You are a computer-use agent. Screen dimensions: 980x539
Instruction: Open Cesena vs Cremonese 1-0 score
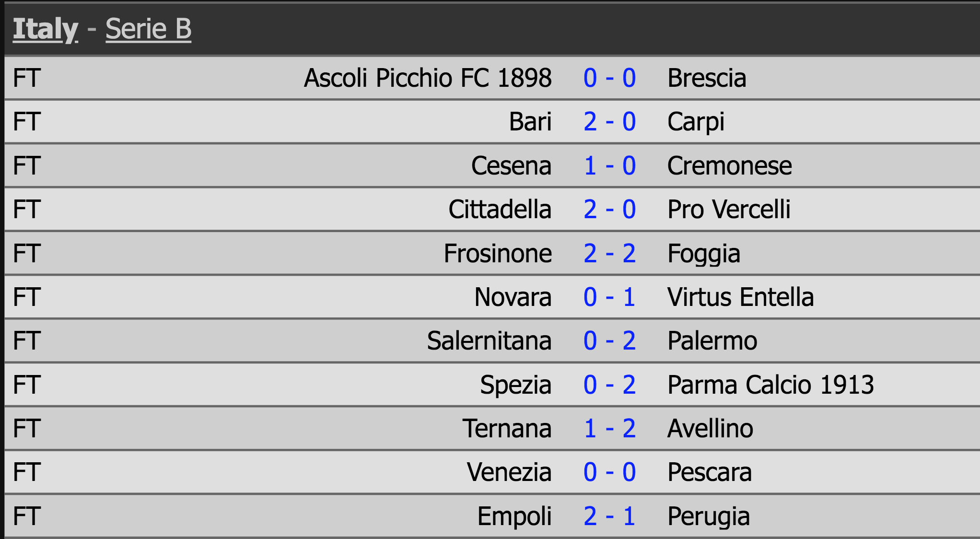(x=609, y=166)
